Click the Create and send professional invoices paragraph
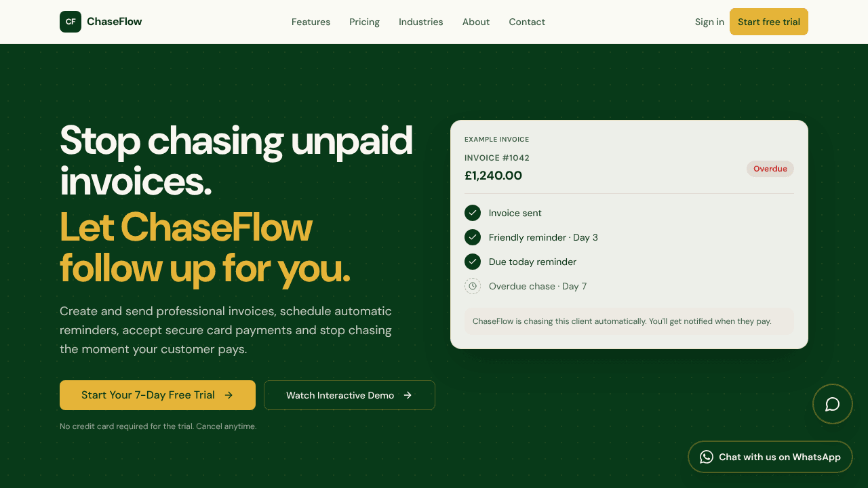This screenshot has height=488, width=868. pos(226,330)
